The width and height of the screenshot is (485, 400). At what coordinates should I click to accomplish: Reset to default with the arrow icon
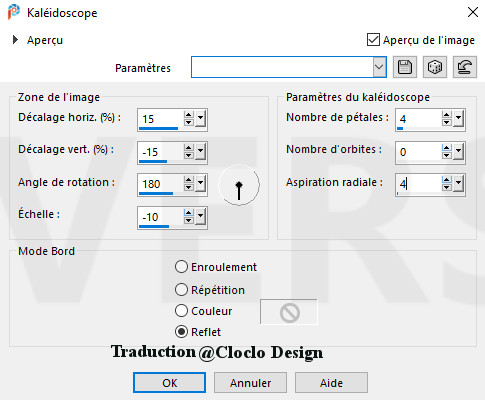tap(465, 67)
